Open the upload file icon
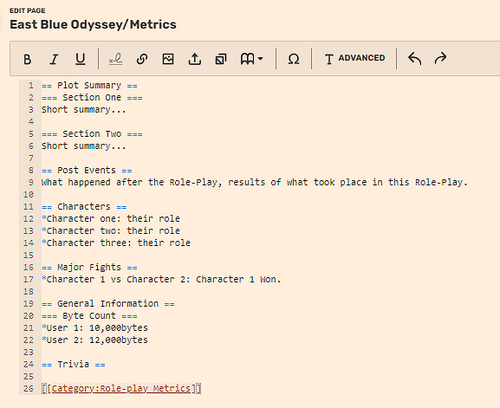Image resolution: width=500 pixels, height=408 pixels. [195, 59]
